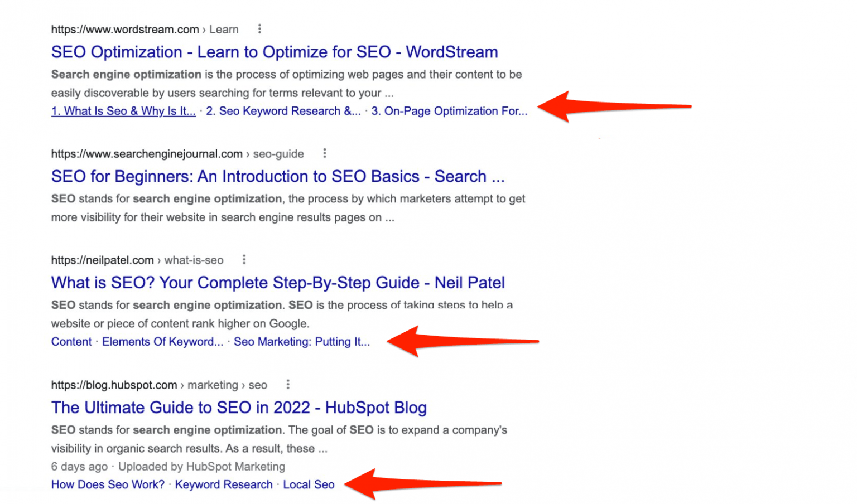Click the What Is Seo sitelink
This screenshot has width=857, height=504.
[x=123, y=111]
